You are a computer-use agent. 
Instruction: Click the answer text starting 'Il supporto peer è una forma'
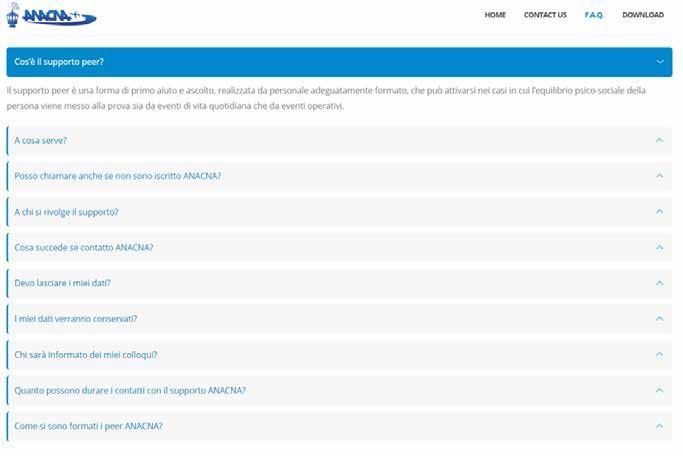pyautogui.click(x=326, y=98)
